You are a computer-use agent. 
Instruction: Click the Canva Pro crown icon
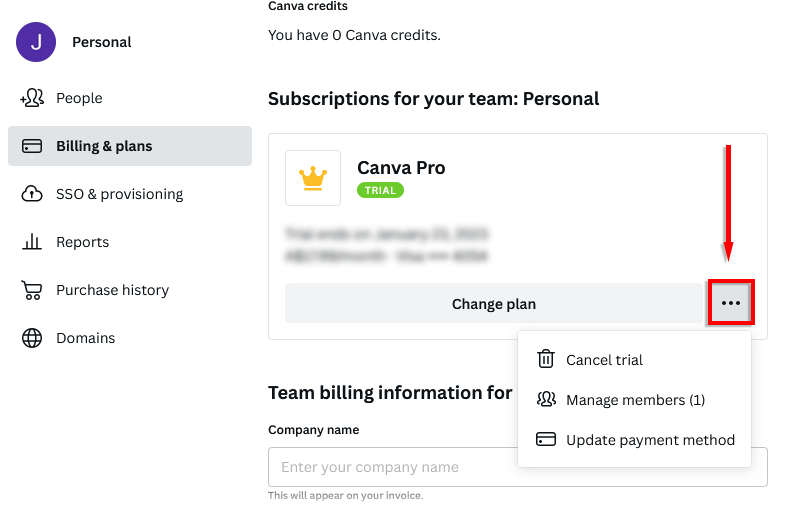(313, 178)
